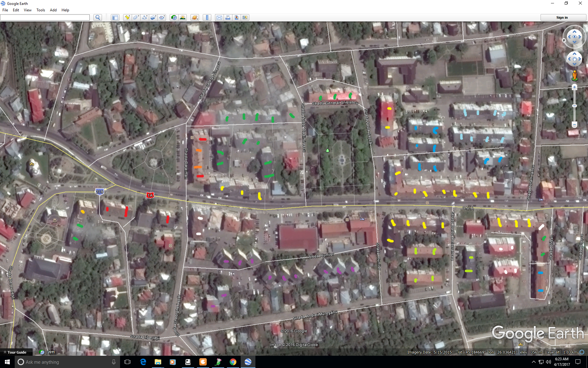The width and height of the screenshot is (588, 368).
Task: Open the Add menu
Action: coord(53,10)
